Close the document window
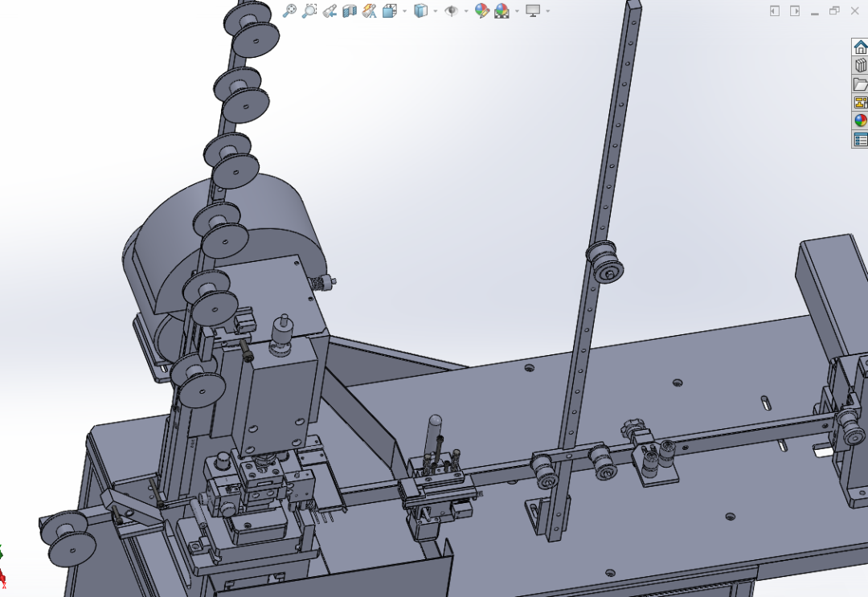Viewport: 868px width, 597px height. click(x=854, y=10)
